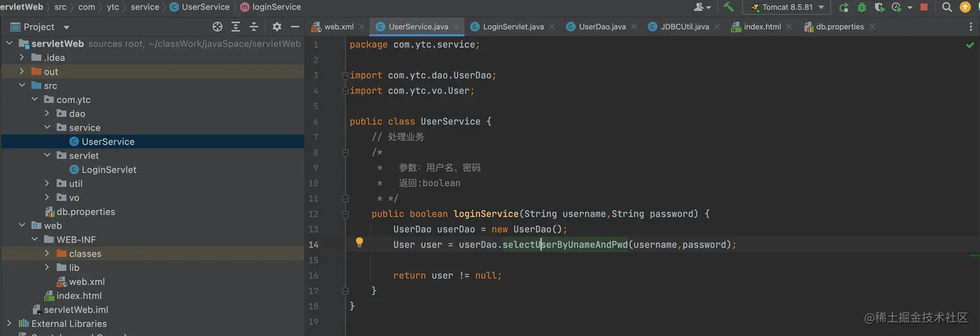
Task: Click the UserService breadcrumb in navigation bar
Action: pos(200,7)
